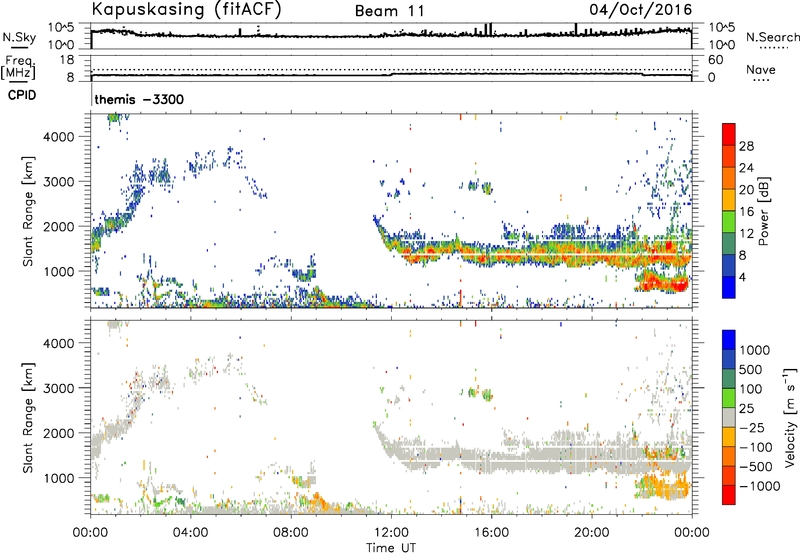Select the 'Freq. [MHz]' axis label
This screenshot has width=800, height=554.
18,67
